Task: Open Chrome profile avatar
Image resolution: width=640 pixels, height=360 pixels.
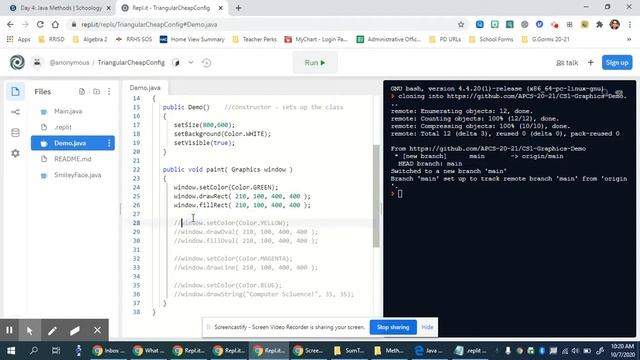Action: coord(615,24)
